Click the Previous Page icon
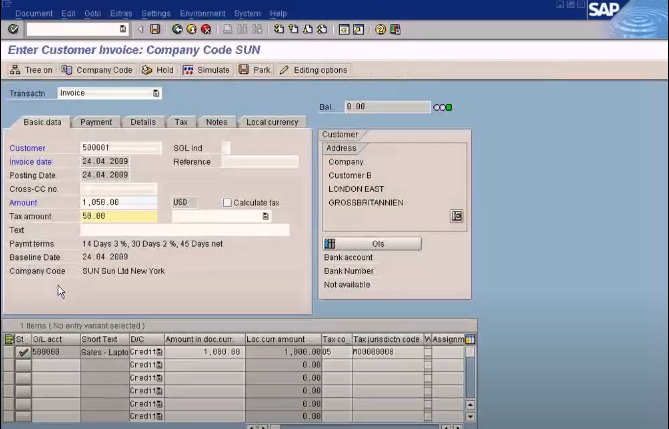The width and height of the screenshot is (669, 429). (293, 29)
